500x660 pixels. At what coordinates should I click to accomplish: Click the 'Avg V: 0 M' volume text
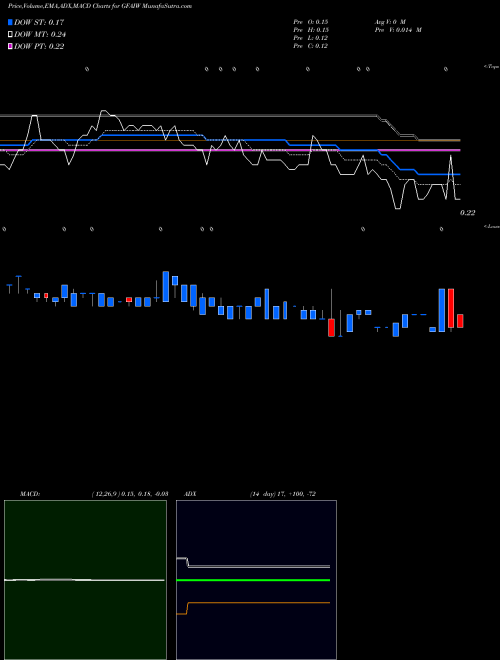pos(390,22)
